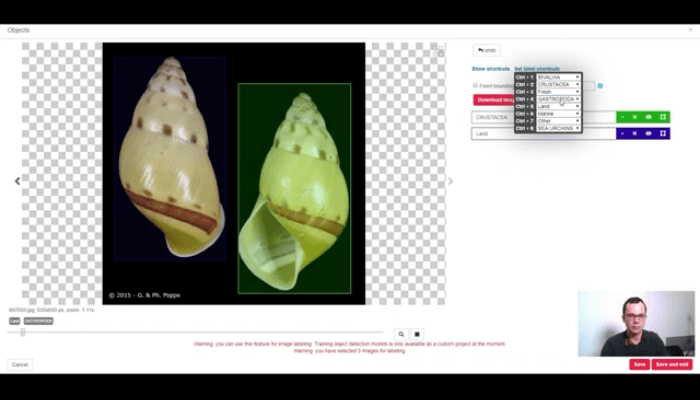Click the minus icon on CRUSTACEA row
Image resolution: width=700 pixels, height=400 pixels.
coord(622,117)
